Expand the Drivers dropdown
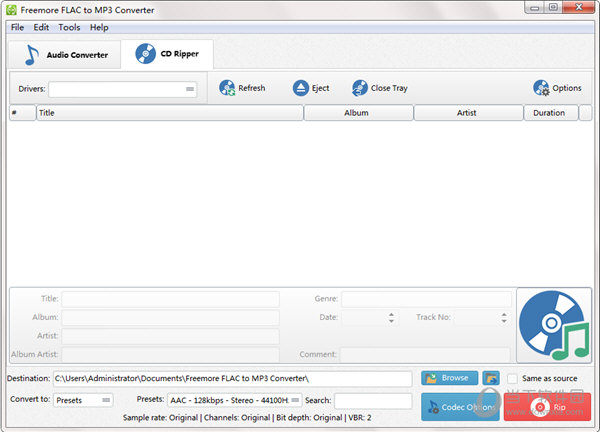 click(x=122, y=89)
